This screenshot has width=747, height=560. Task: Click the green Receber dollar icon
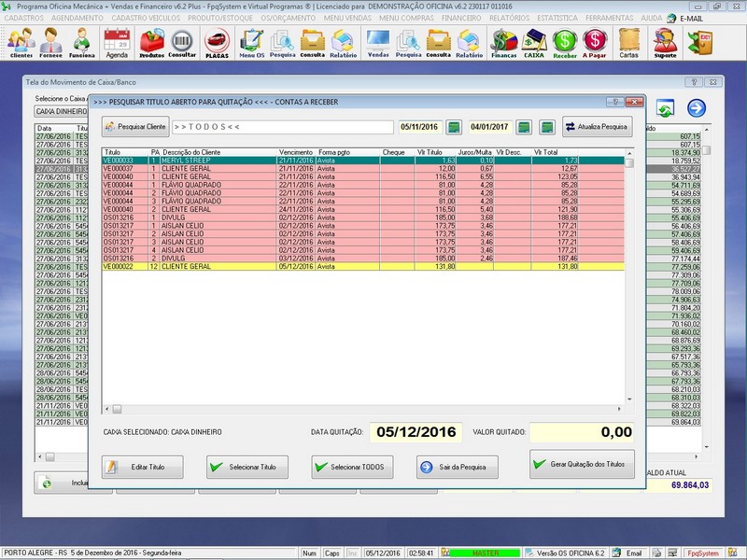pos(565,43)
